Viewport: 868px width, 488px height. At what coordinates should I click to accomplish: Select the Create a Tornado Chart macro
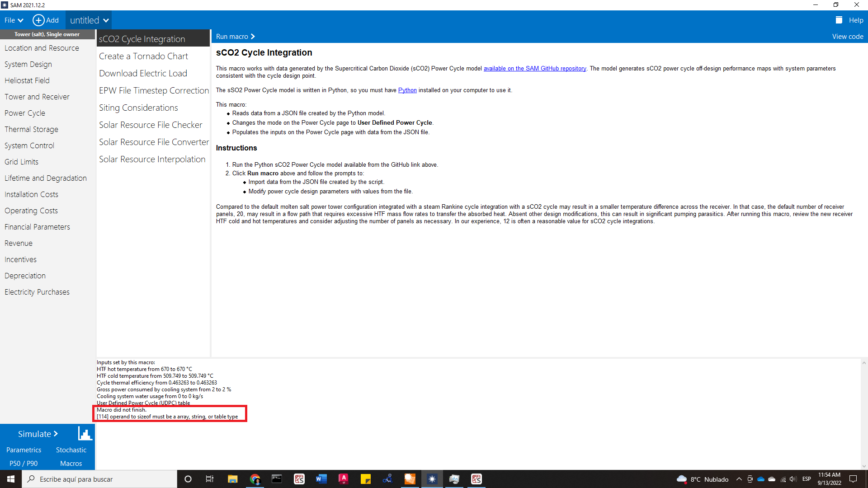[x=143, y=56]
